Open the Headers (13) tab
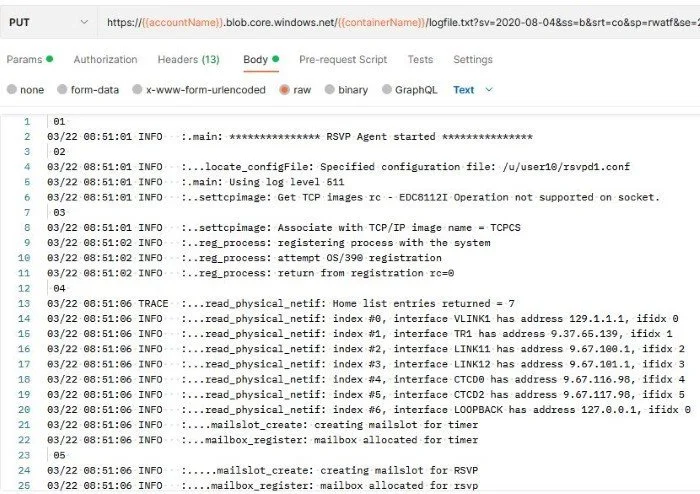700x494 pixels. coord(188,60)
